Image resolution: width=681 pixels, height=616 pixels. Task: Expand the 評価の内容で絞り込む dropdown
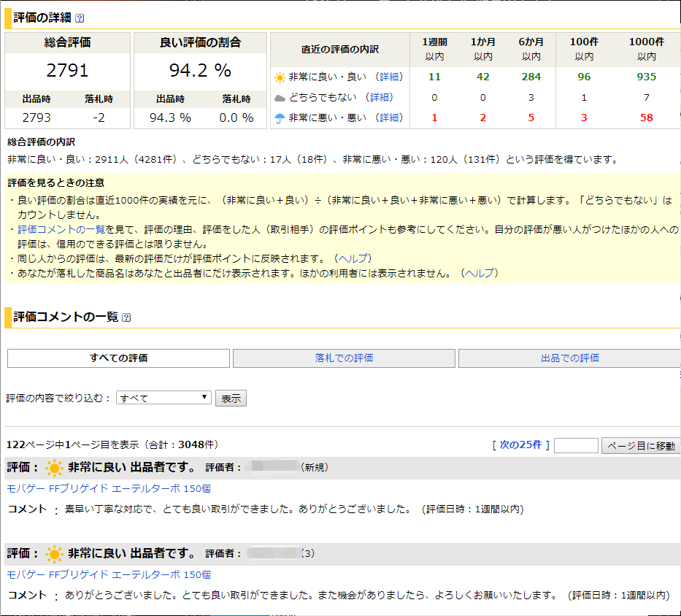[x=163, y=398]
